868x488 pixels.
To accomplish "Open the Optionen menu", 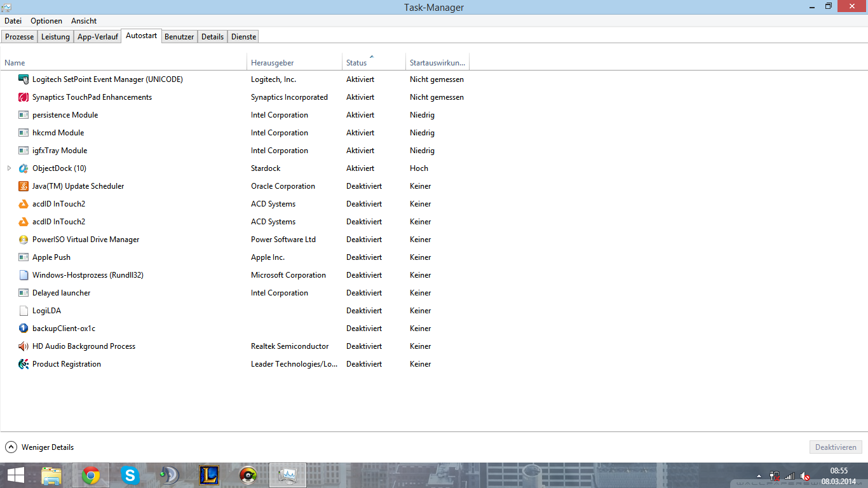I will coord(46,21).
